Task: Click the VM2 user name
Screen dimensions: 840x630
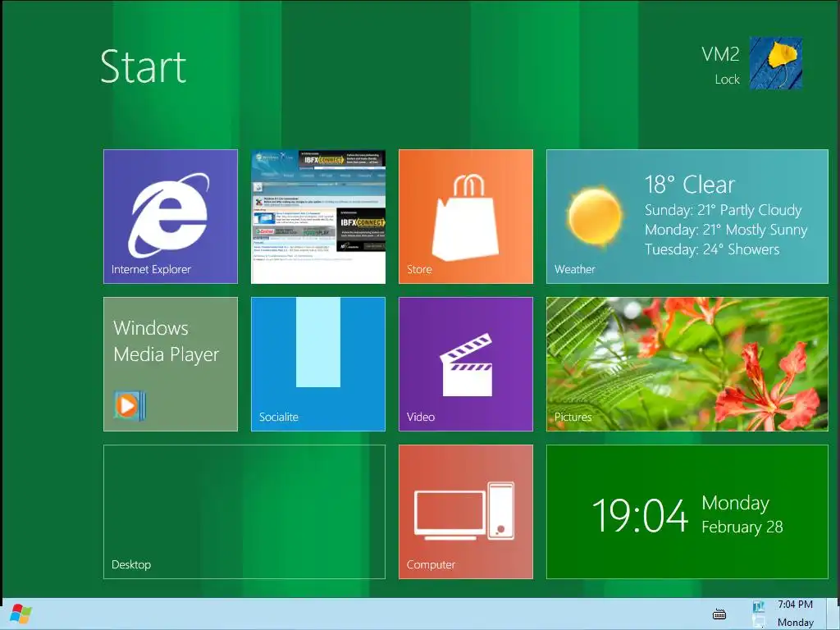Action: 720,54
